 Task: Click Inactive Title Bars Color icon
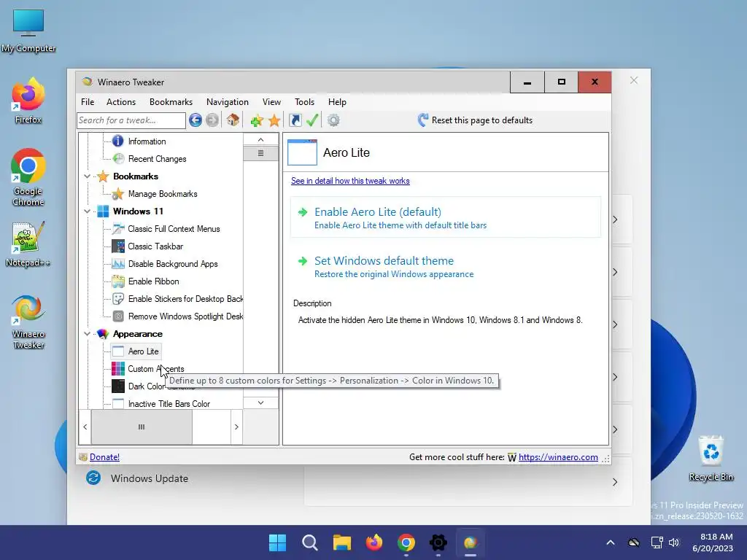point(118,404)
